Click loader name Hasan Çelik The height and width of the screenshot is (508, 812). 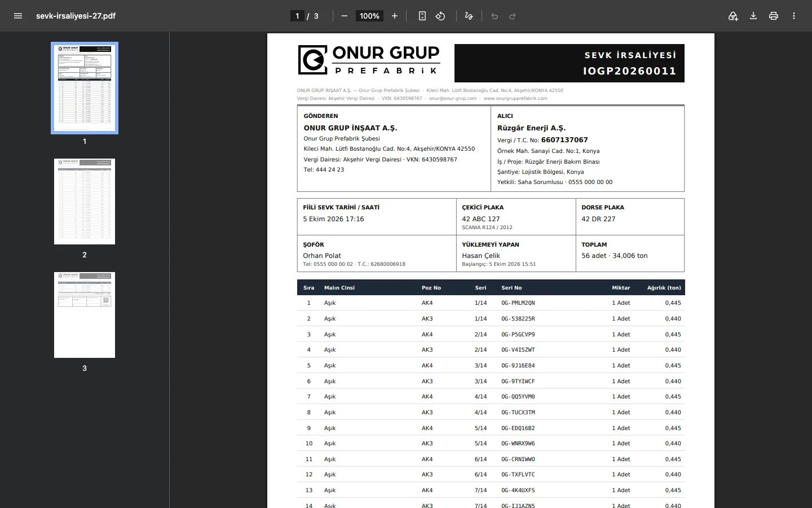[481, 256]
